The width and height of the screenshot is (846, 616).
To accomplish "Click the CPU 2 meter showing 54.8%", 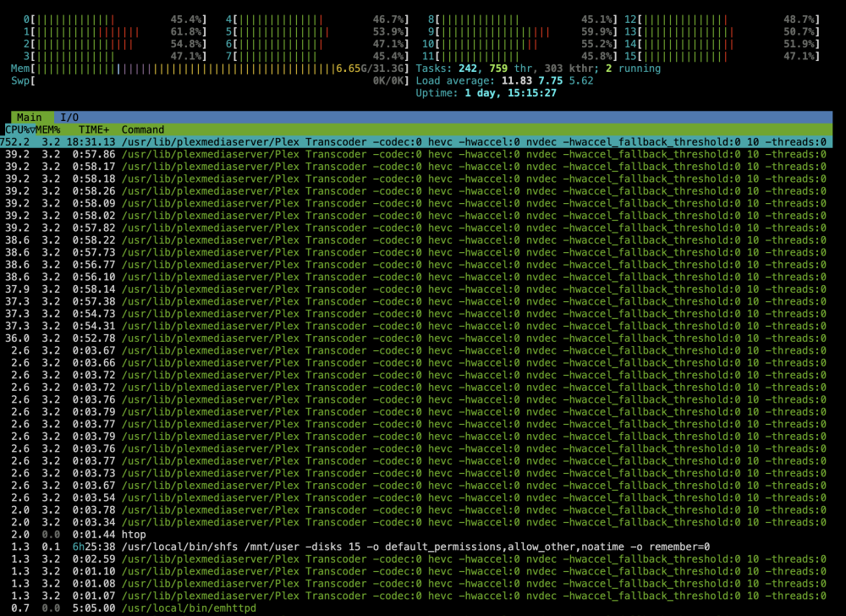I will pos(115,44).
